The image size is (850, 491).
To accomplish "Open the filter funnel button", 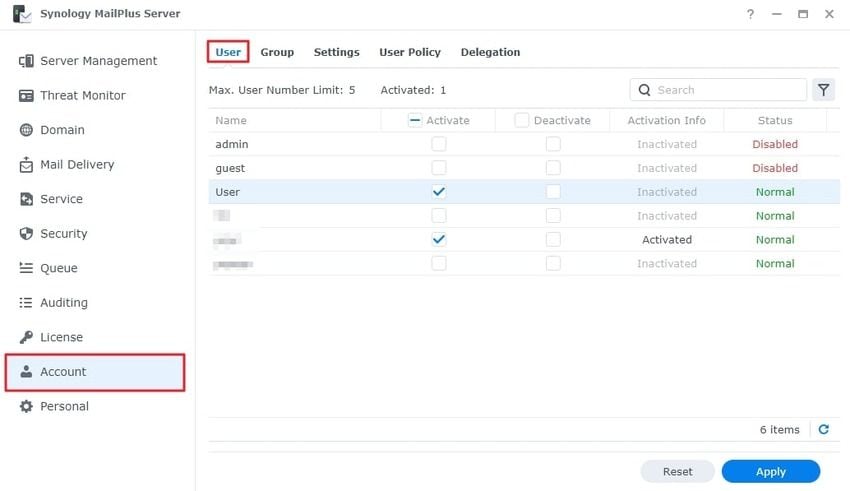I will [823, 90].
